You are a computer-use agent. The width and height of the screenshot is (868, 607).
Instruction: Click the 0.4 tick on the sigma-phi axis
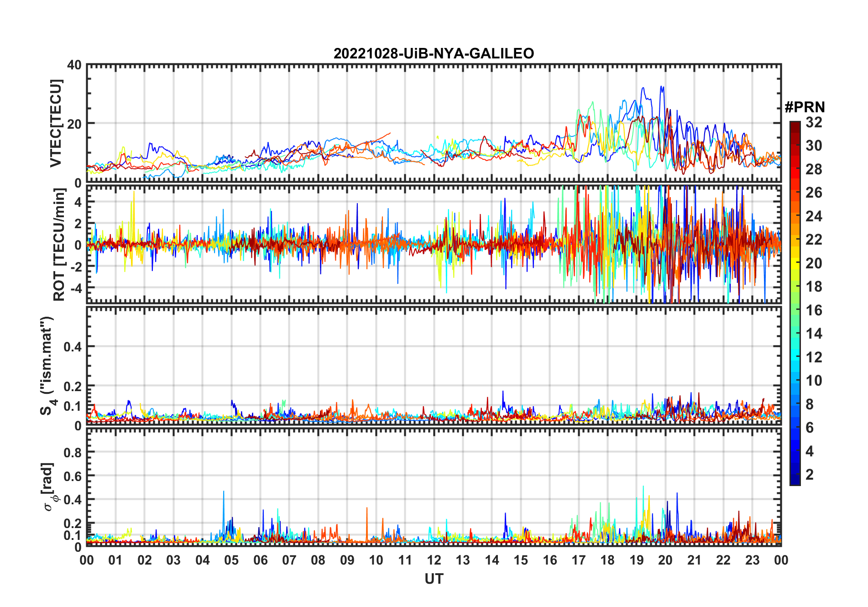(x=73, y=500)
